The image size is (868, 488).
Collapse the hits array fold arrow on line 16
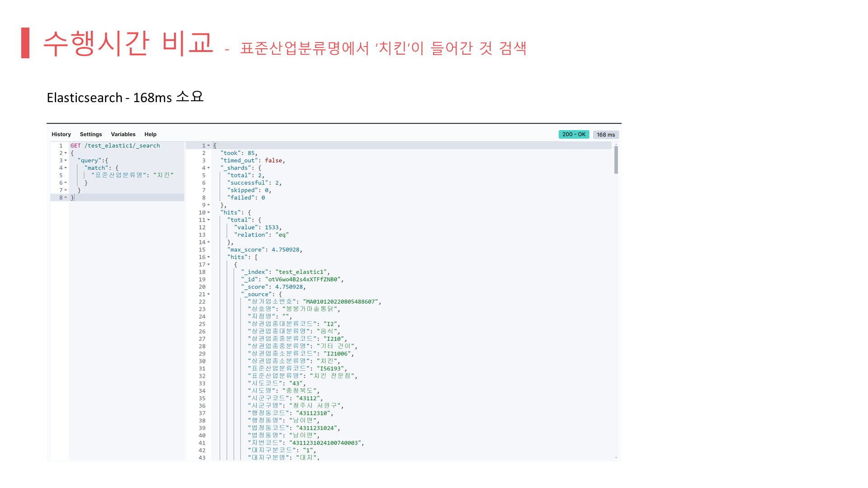pyautogui.click(x=208, y=257)
